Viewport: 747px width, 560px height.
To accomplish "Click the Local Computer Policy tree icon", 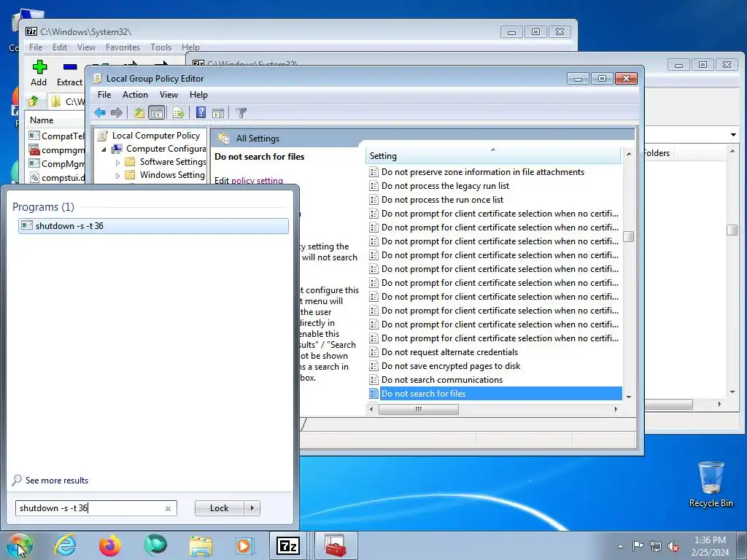I will [x=102, y=136].
